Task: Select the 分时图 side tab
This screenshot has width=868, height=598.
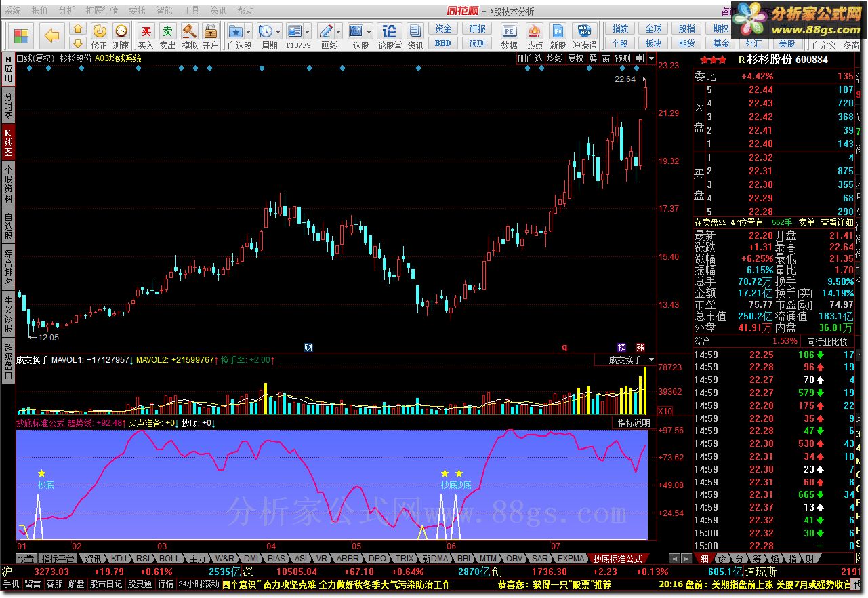Action: [8, 104]
